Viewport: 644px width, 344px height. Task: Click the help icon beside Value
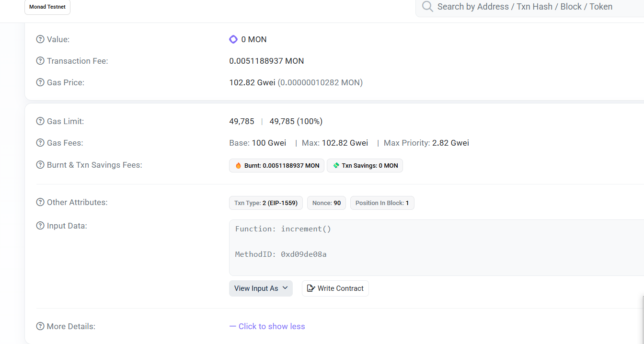pyautogui.click(x=40, y=39)
